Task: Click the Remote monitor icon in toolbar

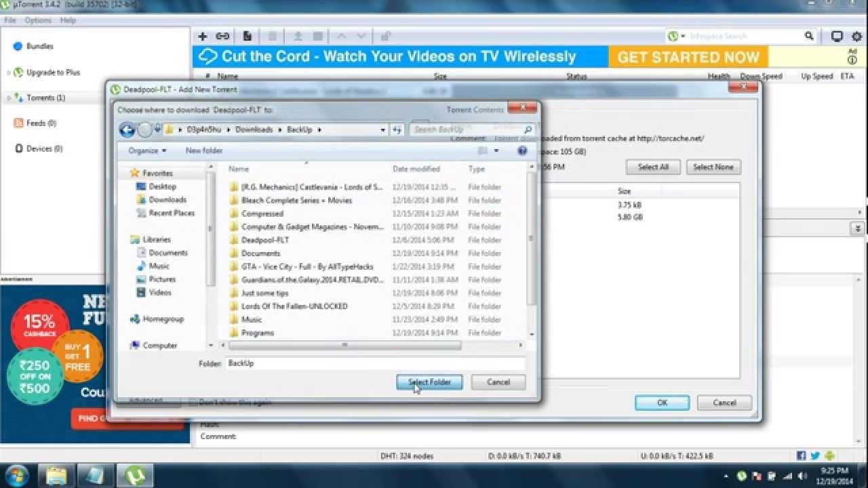Action: pos(837,36)
